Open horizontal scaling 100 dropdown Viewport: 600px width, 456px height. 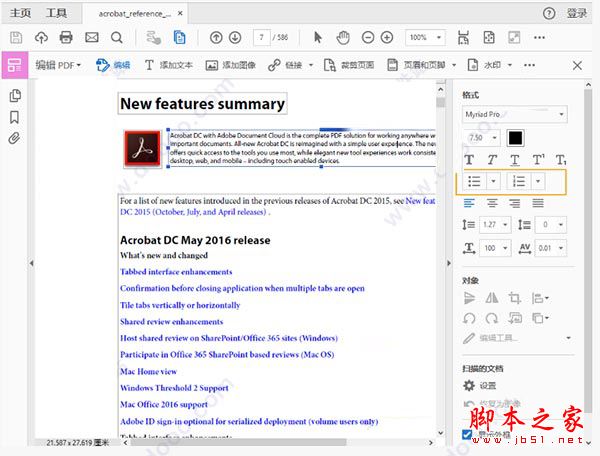coord(495,248)
